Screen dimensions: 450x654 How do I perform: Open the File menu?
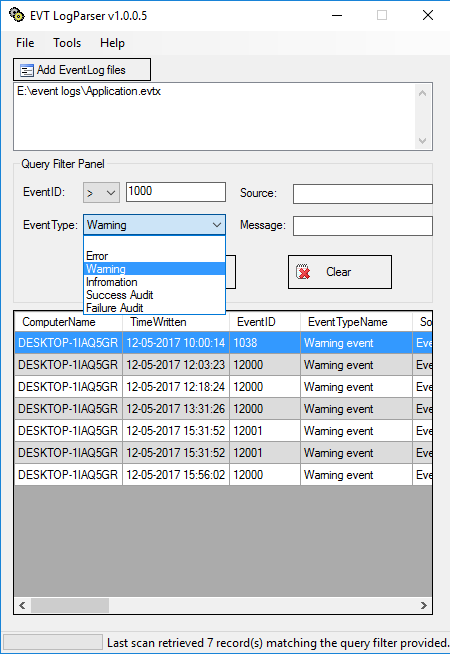pos(25,43)
